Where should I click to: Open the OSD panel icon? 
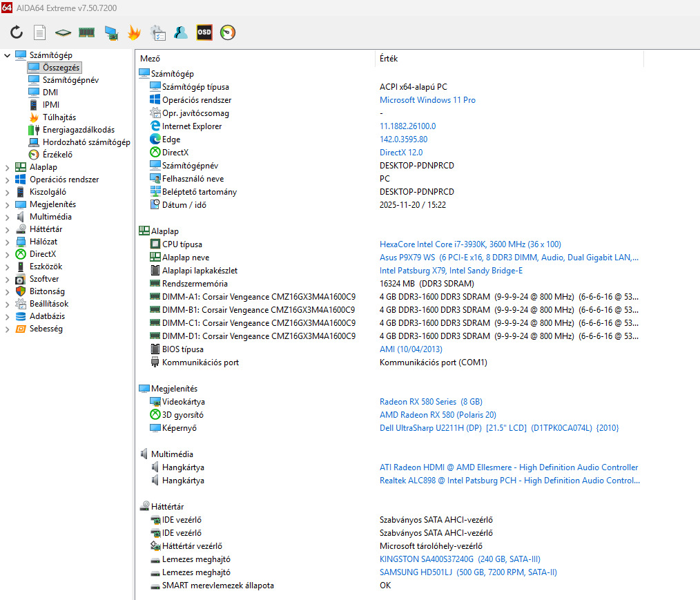(204, 32)
